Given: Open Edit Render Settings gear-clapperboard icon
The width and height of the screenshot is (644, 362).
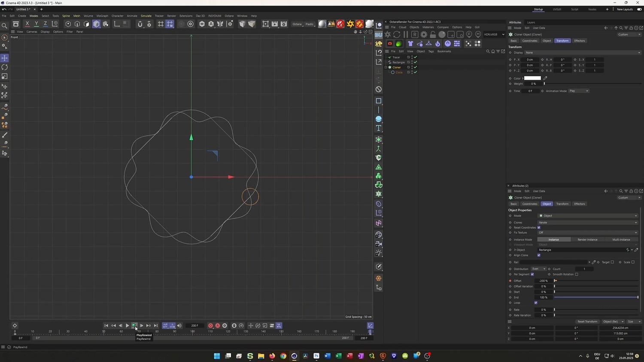Looking at the screenshot, I should (284, 24).
